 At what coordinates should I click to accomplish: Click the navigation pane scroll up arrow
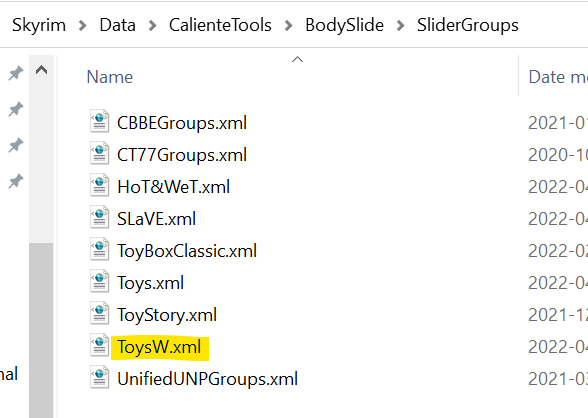41,70
